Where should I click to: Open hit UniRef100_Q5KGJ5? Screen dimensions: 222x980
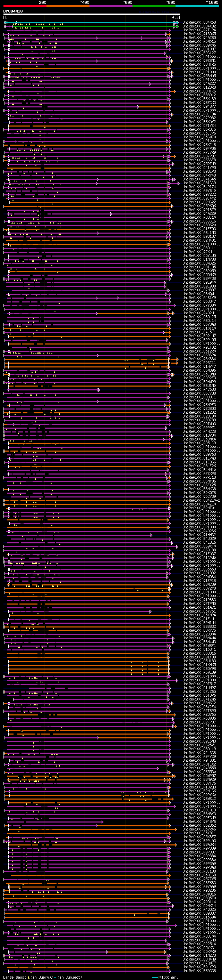(199, 129)
